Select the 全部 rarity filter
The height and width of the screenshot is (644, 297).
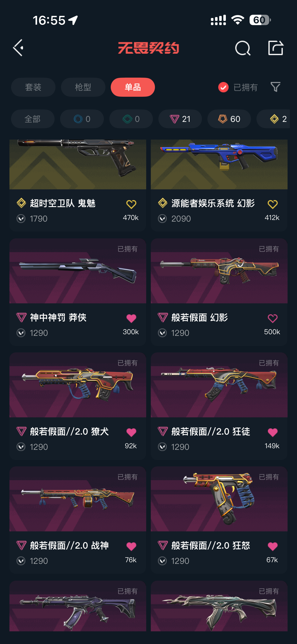33,119
